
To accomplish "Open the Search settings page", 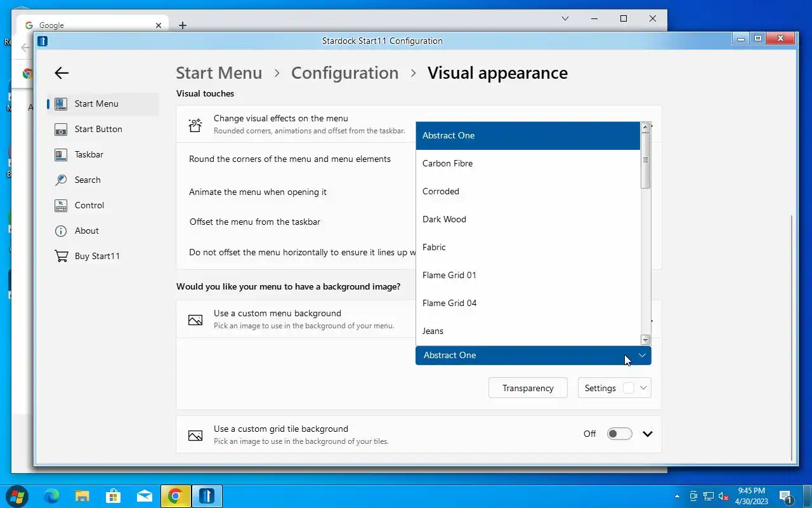I will click(103, 180).
